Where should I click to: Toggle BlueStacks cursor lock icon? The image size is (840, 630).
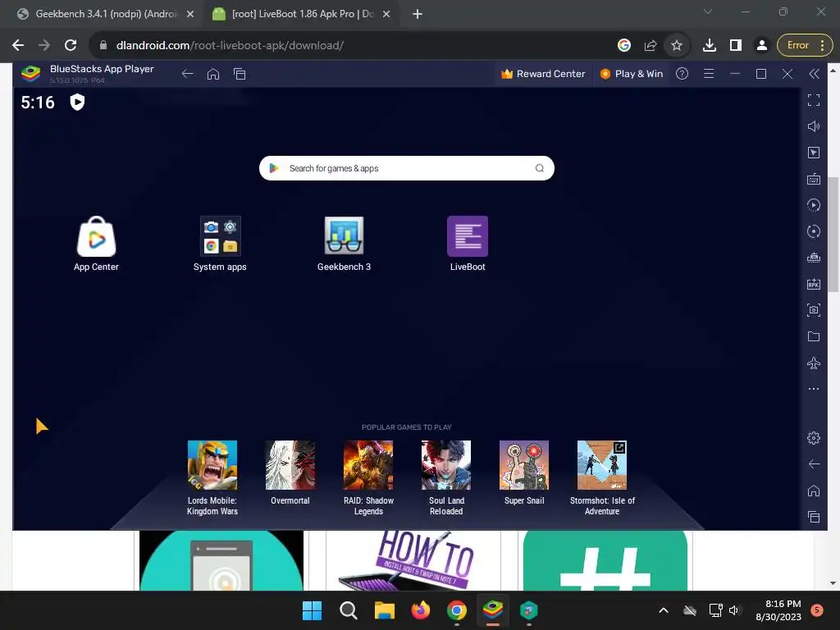[813, 153]
